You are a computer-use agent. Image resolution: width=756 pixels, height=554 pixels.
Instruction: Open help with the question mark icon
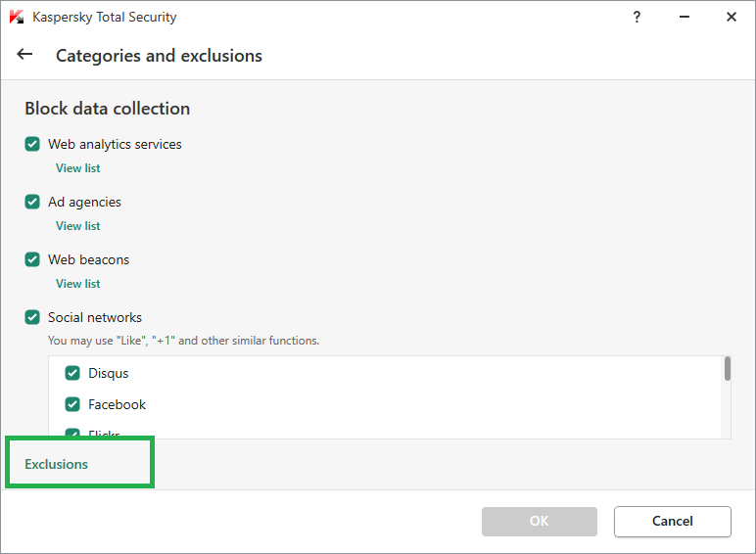point(637,17)
